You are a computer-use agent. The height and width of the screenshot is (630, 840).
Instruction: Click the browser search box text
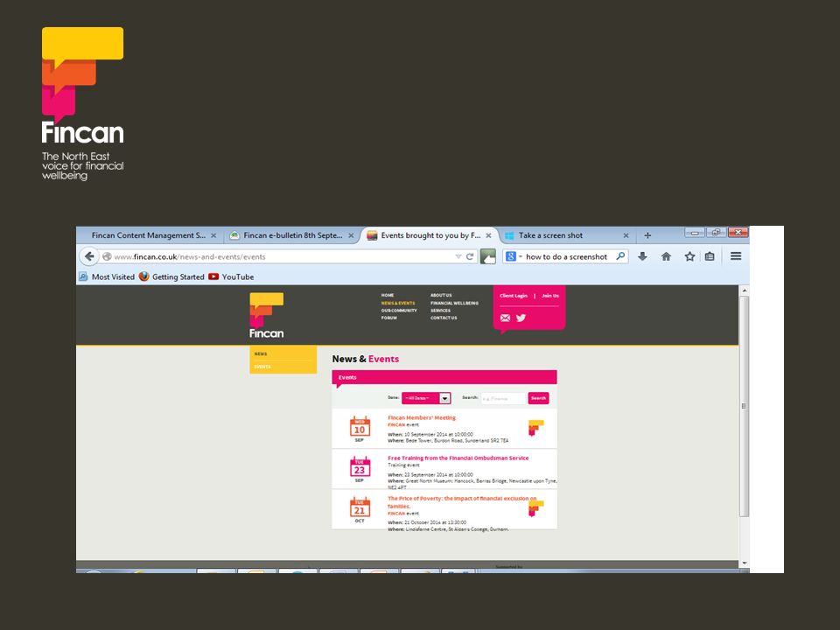click(x=567, y=256)
